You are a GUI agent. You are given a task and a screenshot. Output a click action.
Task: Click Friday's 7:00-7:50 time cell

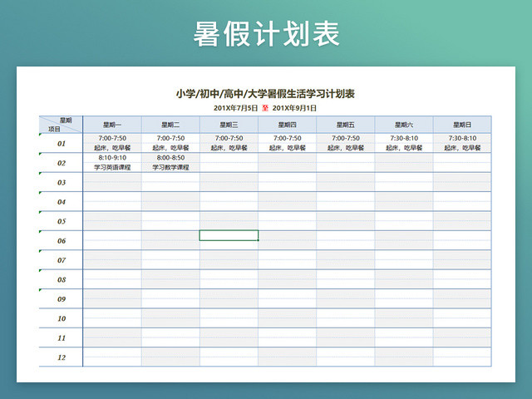[346, 138]
